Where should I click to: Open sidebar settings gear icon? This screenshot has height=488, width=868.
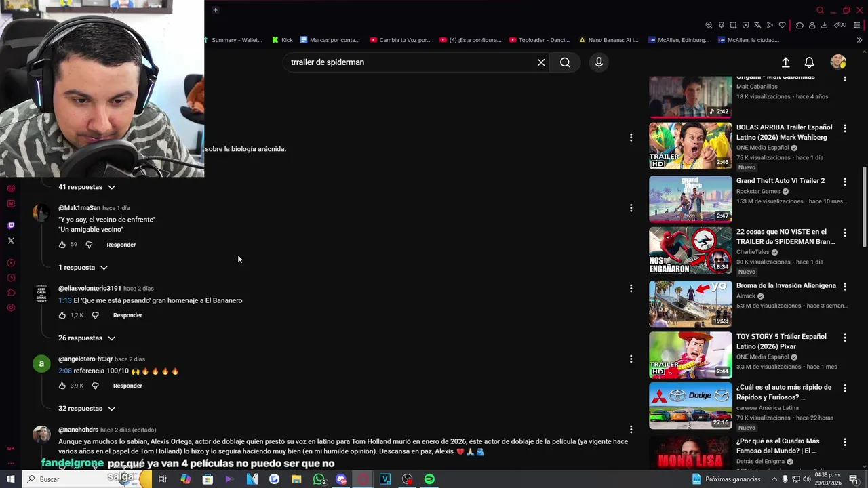pyautogui.click(x=11, y=308)
